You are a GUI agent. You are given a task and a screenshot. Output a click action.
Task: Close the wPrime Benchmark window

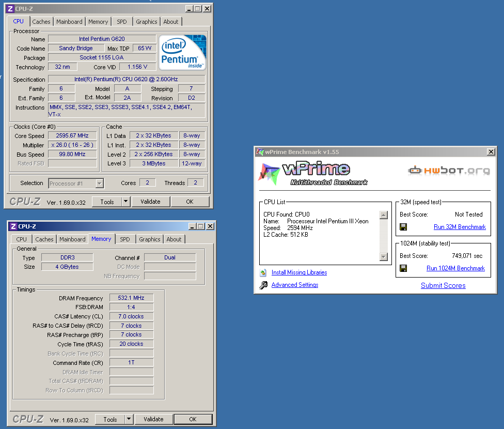pyautogui.click(x=491, y=151)
